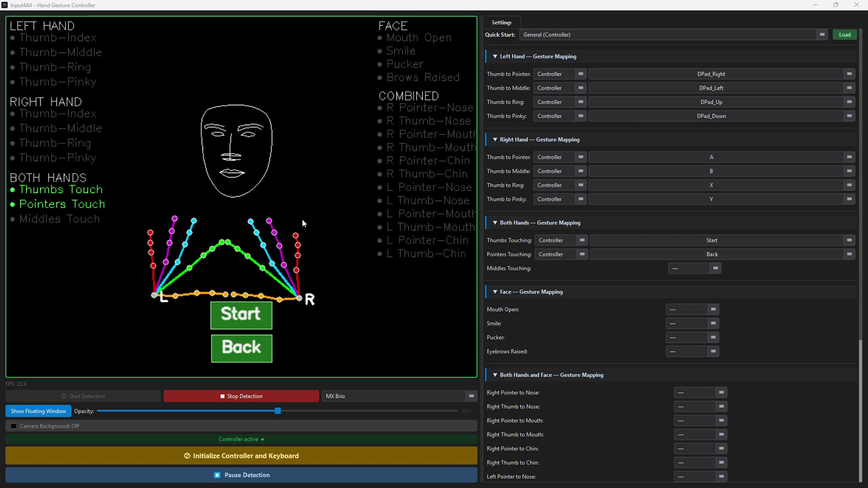Open Right Thumb to Chin dropdown arrow
The height and width of the screenshot is (488, 868).
click(721, 463)
